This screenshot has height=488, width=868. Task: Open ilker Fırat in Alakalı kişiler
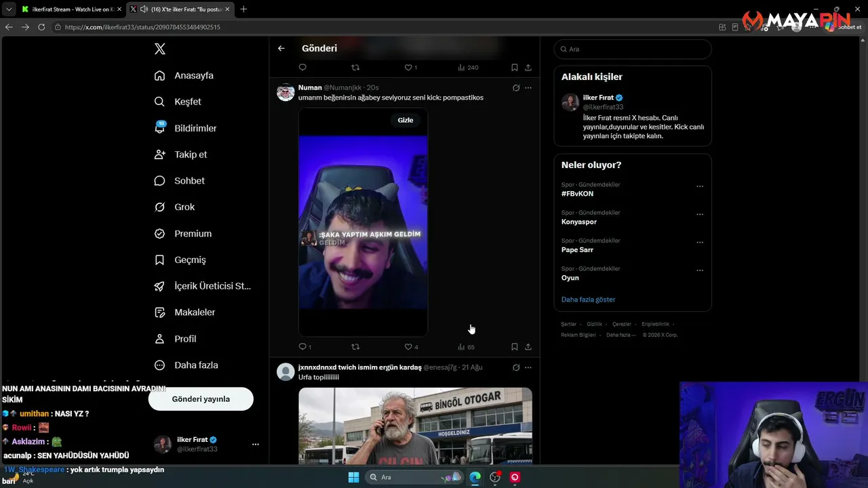coord(598,98)
